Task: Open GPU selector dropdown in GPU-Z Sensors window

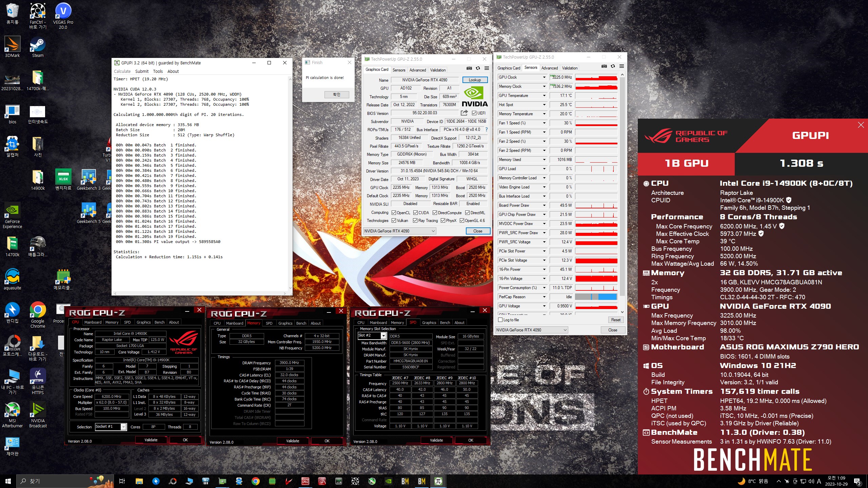Action: coord(532,330)
